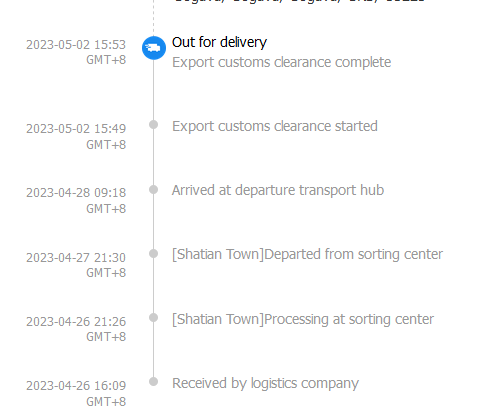Click the dot next to Departed from sorting center
This screenshot has height=412, width=500.
pyautogui.click(x=153, y=253)
